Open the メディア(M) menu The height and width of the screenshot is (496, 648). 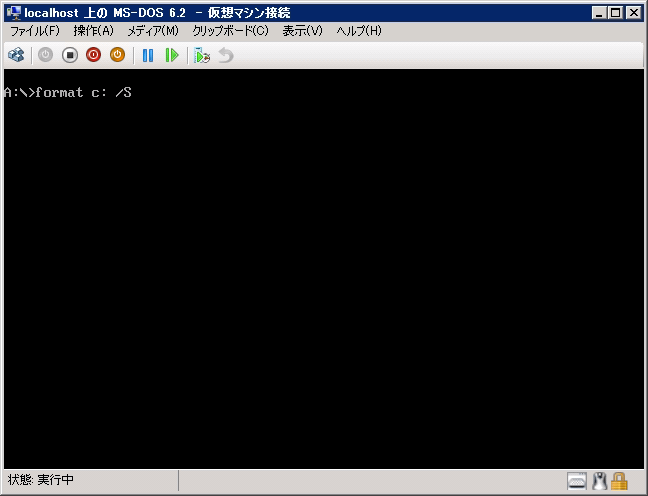click(x=152, y=31)
